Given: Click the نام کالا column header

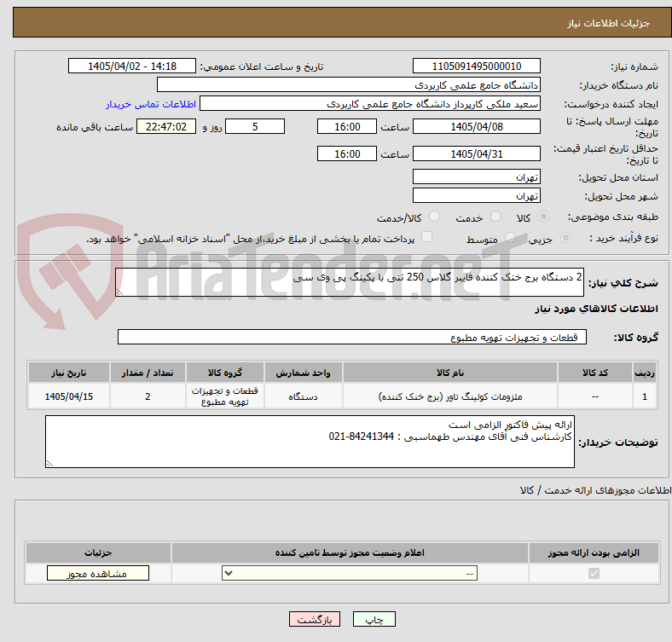Looking at the screenshot, I should click(450, 373).
